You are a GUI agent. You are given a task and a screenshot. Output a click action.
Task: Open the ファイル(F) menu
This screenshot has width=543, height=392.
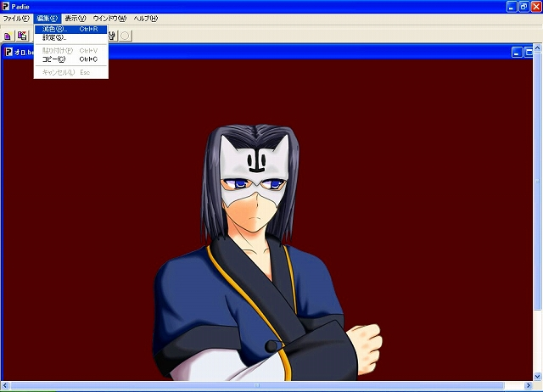click(x=16, y=18)
